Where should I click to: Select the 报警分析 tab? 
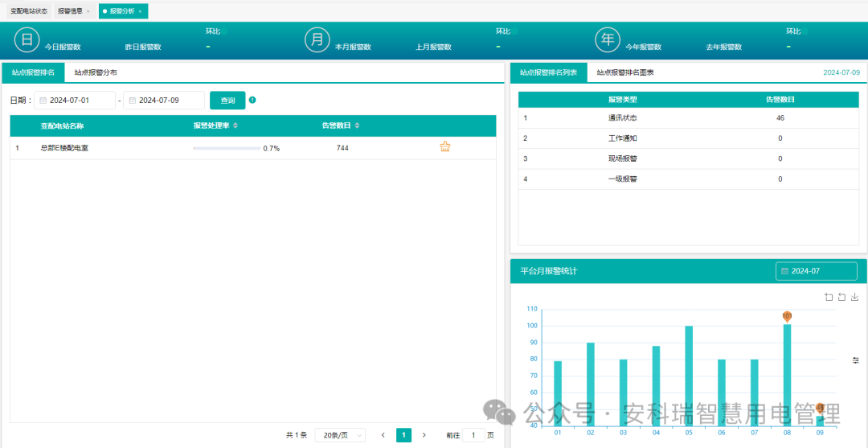122,11
